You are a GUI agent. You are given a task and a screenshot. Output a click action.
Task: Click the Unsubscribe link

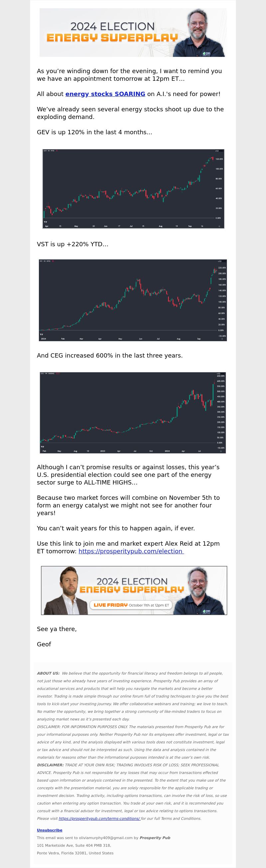tap(50, 830)
